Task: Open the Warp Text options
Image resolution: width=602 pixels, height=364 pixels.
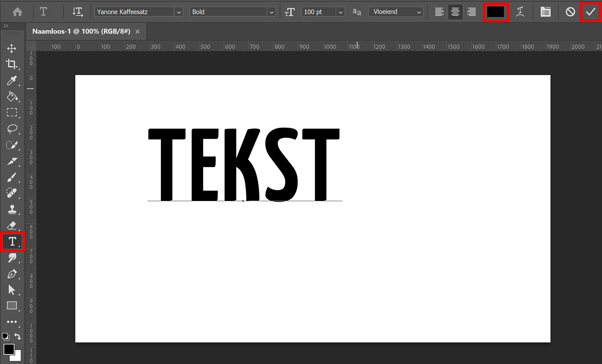Action: 521,12
